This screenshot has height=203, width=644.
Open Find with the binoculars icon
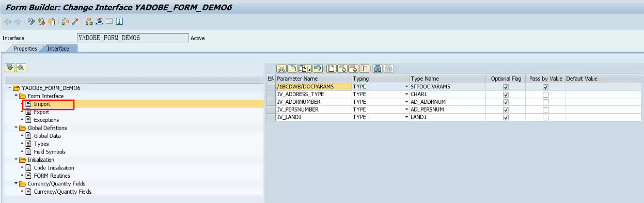pos(378,68)
